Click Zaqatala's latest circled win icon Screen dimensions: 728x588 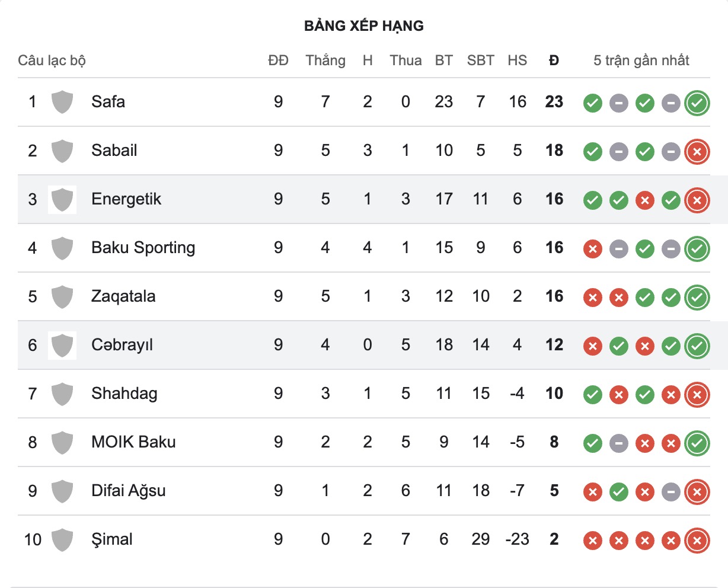697,298
